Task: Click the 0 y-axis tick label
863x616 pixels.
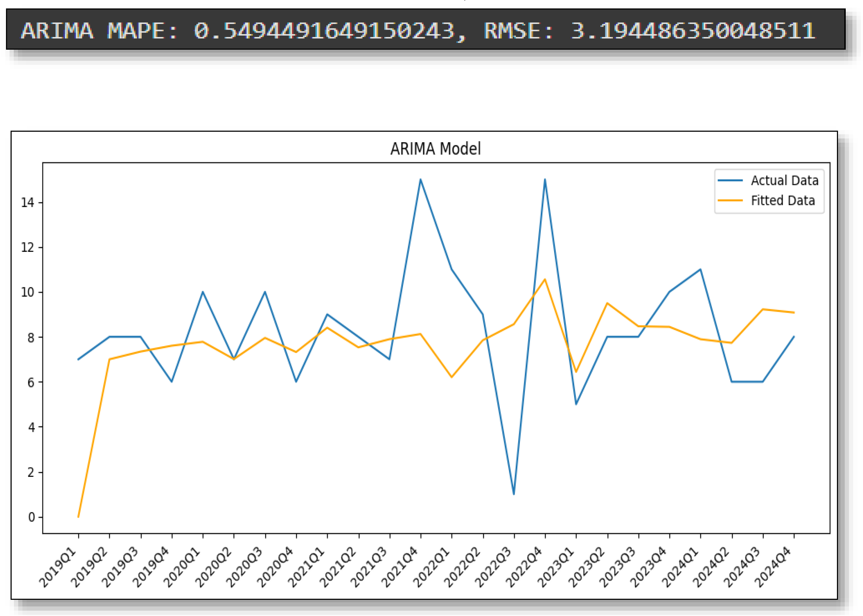Action: 31,517
